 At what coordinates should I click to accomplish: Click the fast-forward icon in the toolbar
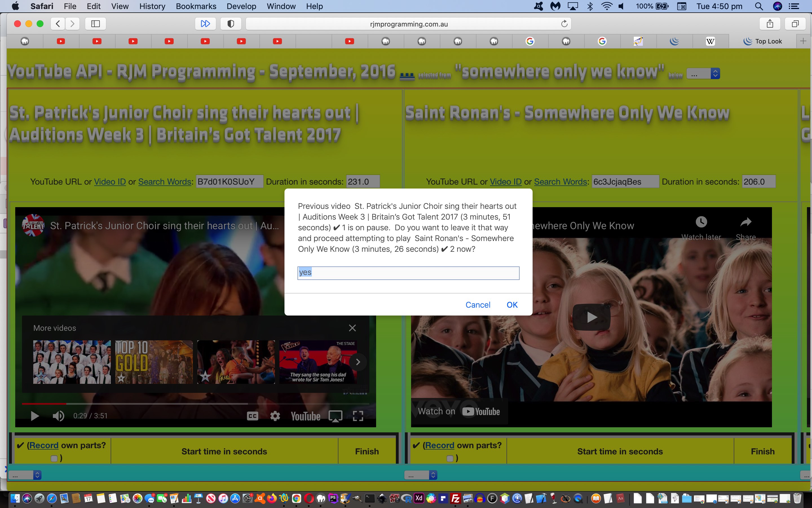[205, 23]
